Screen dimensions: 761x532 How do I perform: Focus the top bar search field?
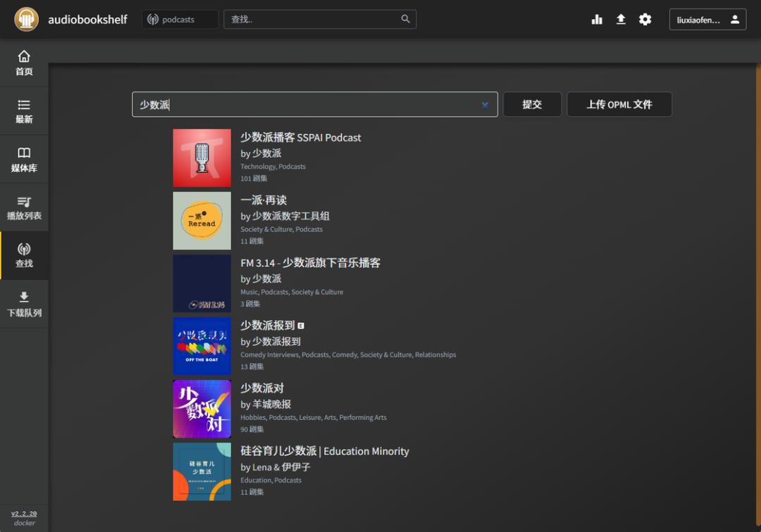coord(319,20)
